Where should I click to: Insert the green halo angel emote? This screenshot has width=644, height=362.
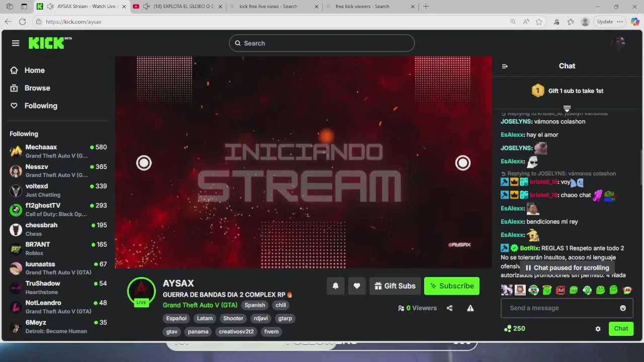pos(547,290)
